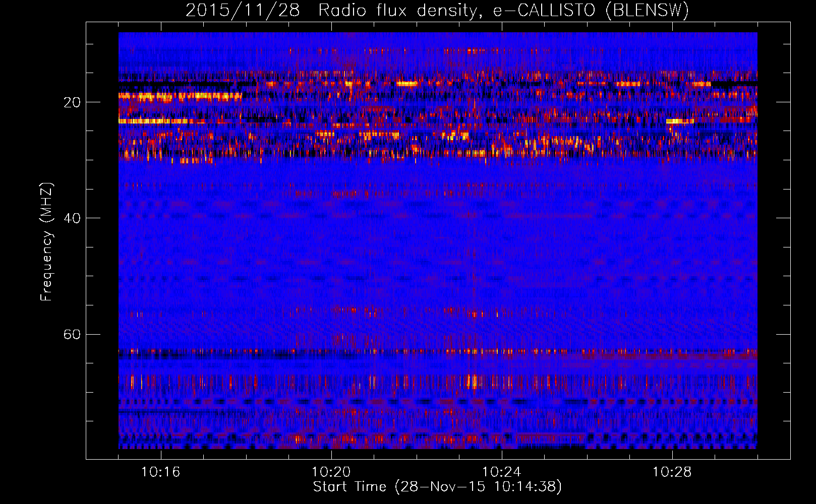Screen dimensions: 816x504
Task: Click the 20 MHz frequency tick label
Action: [x=72, y=102]
